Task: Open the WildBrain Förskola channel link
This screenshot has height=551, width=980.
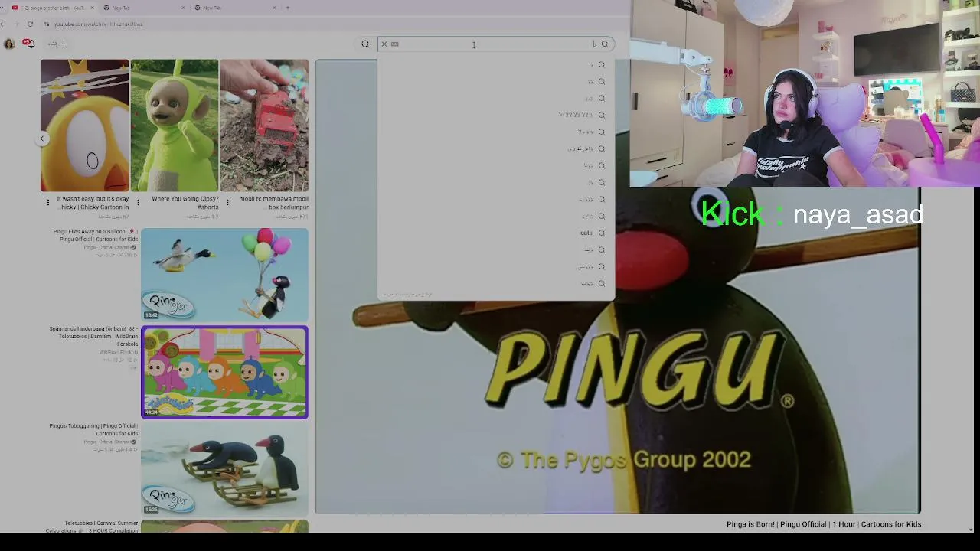Action: 119,352
